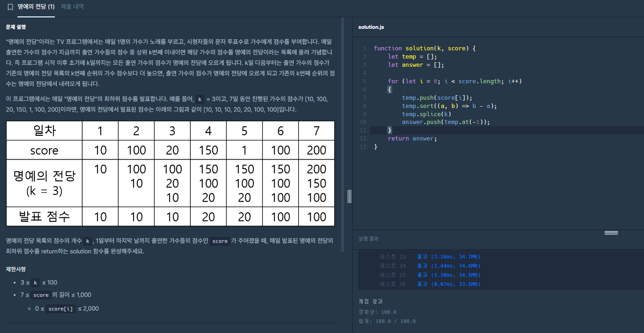644x333 pixels.
Task: Select the solution.js file tab
Action: tap(371, 27)
